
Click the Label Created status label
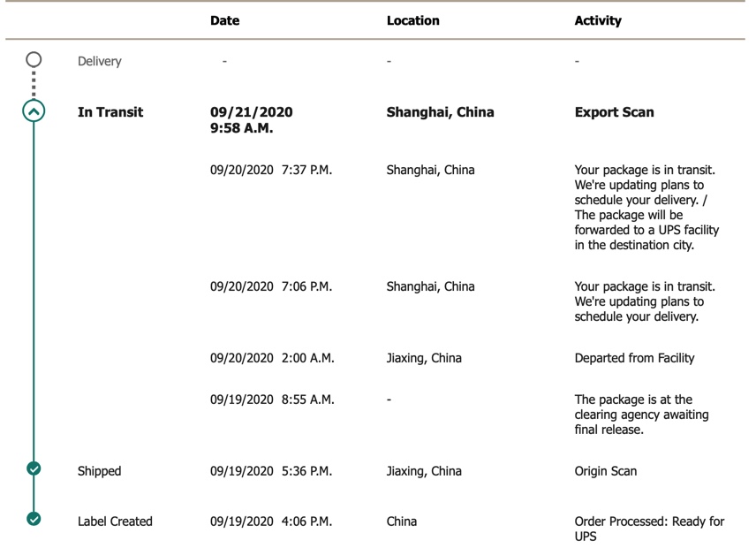pyautogui.click(x=115, y=522)
